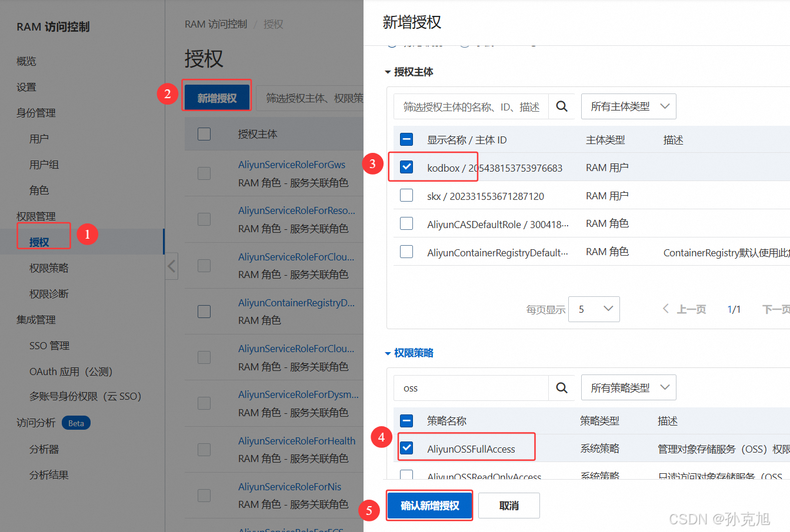Open the 所有策略类型 dropdown
The image size is (790, 532).
[x=629, y=388]
